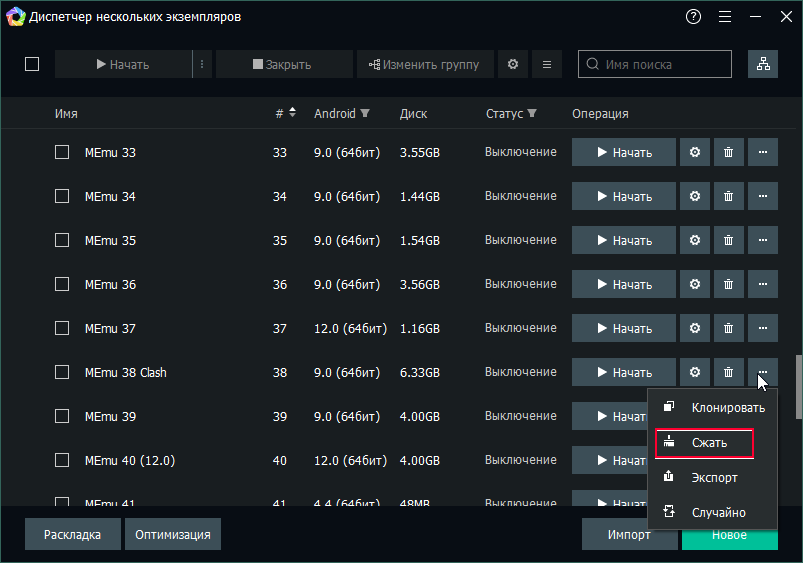The image size is (803, 563).
Task: Check the MEmu 34 checkbox
Action: point(62,196)
